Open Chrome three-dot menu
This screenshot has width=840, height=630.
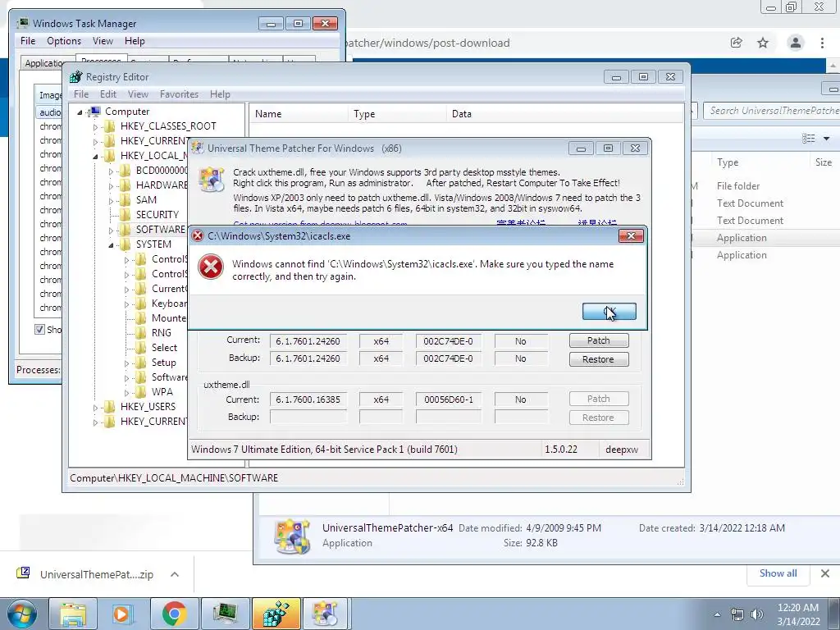coord(822,43)
